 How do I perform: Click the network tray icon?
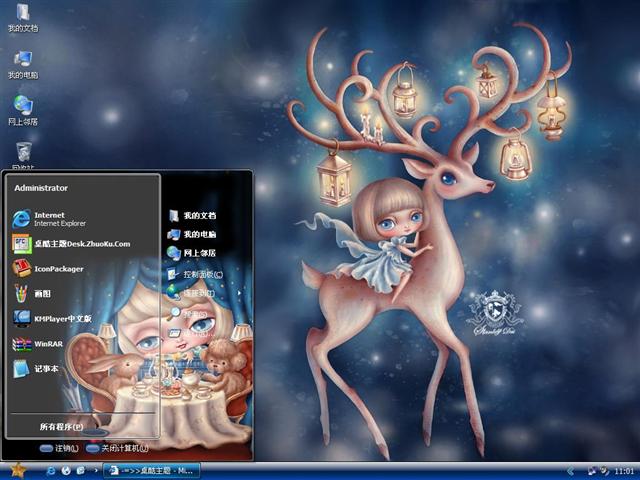pos(591,471)
